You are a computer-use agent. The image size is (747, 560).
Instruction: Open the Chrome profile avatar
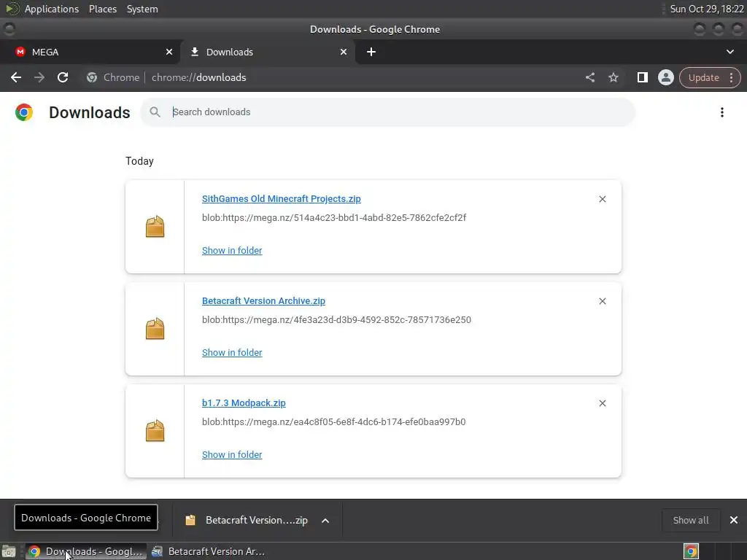tap(665, 77)
